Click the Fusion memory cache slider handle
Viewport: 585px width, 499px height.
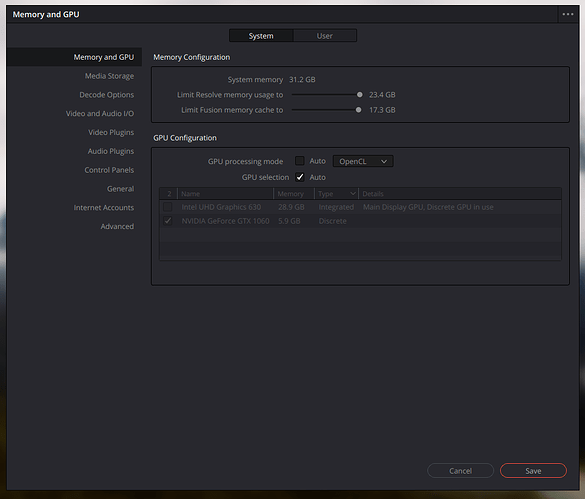(358, 110)
